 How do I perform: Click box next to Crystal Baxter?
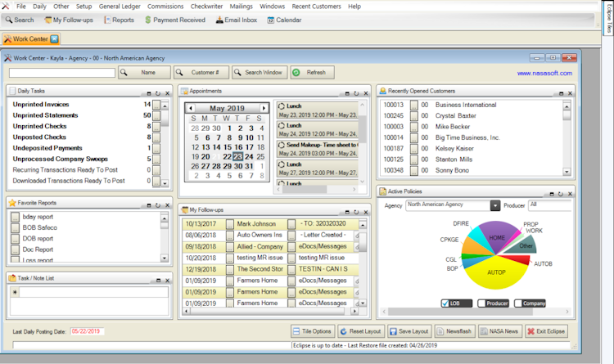click(x=414, y=116)
